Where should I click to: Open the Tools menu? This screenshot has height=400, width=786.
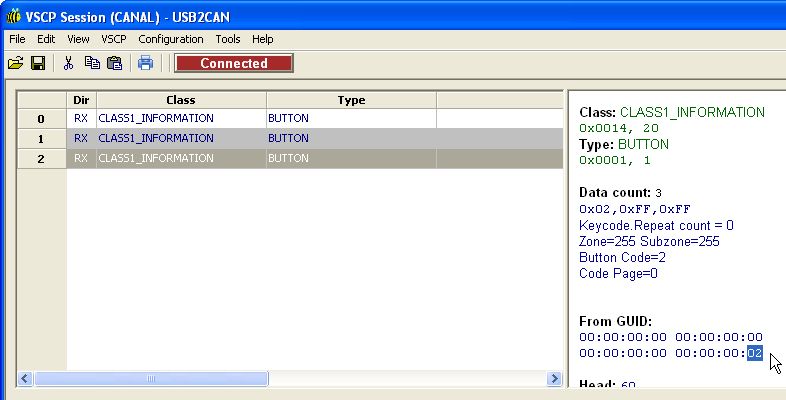[228, 39]
